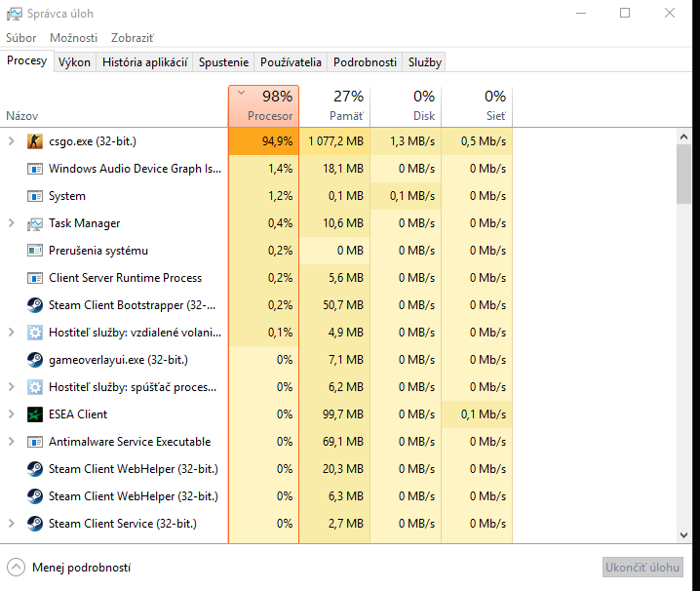Expand the csgo.exe process group

click(12, 141)
